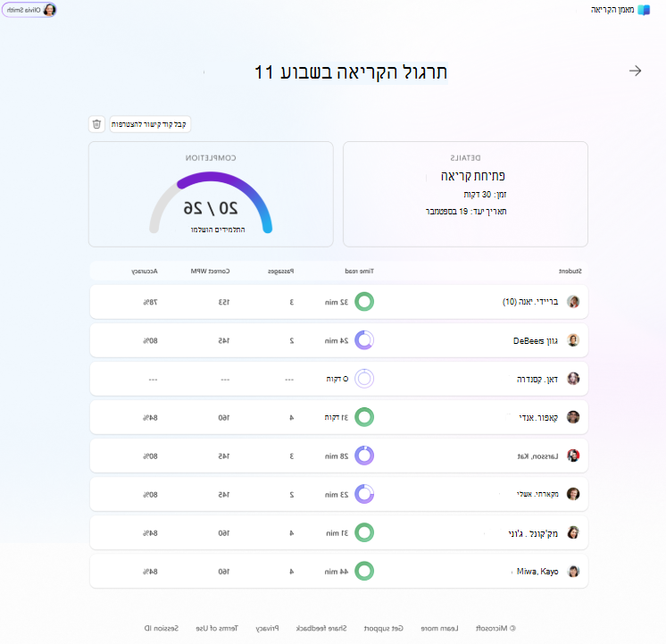Click the progress ring for 24 min row
Image resolution: width=666 pixels, height=644 pixels.
point(364,340)
